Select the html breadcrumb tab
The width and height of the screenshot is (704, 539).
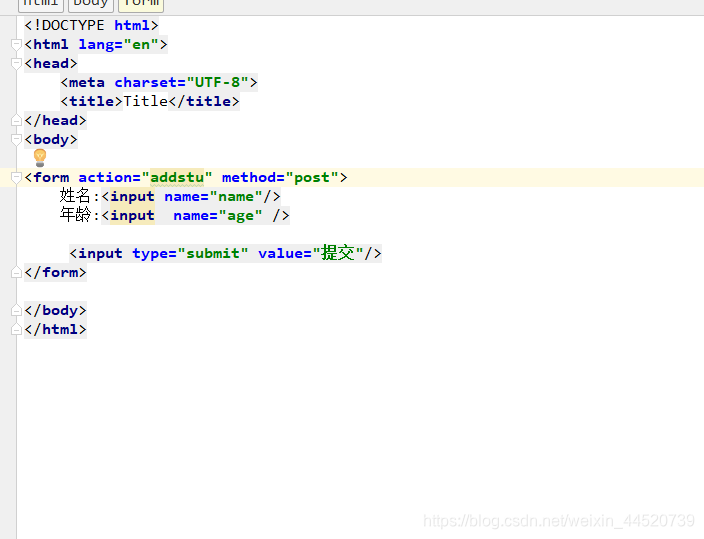pyautogui.click(x=40, y=4)
